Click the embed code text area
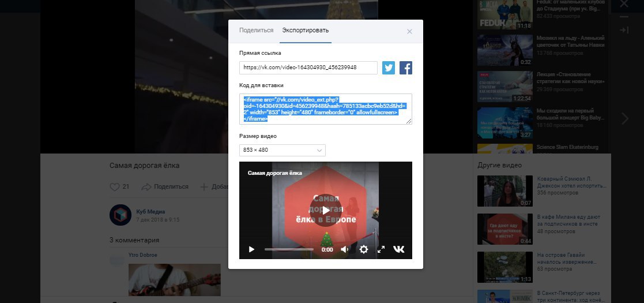 325,109
